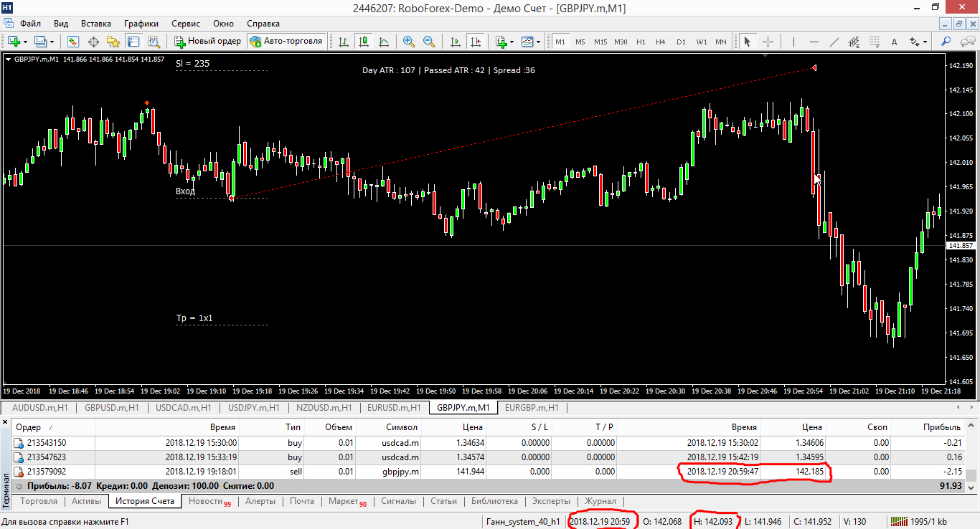Click the Вход entry point marker
The image size is (980, 529).
(x=231, y=199)
